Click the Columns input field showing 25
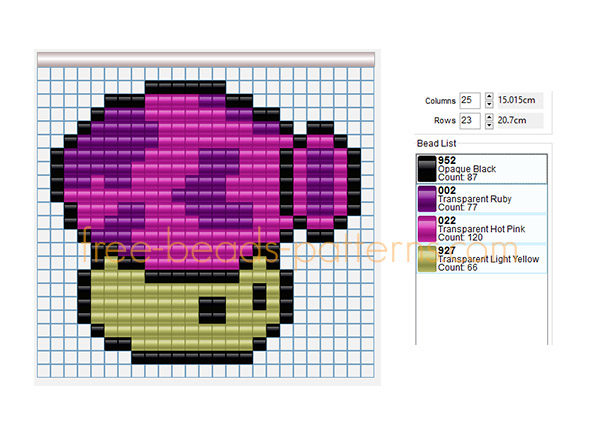Image resolution: width=600 pixels, height=440 pixels. [x=470, y=100]
